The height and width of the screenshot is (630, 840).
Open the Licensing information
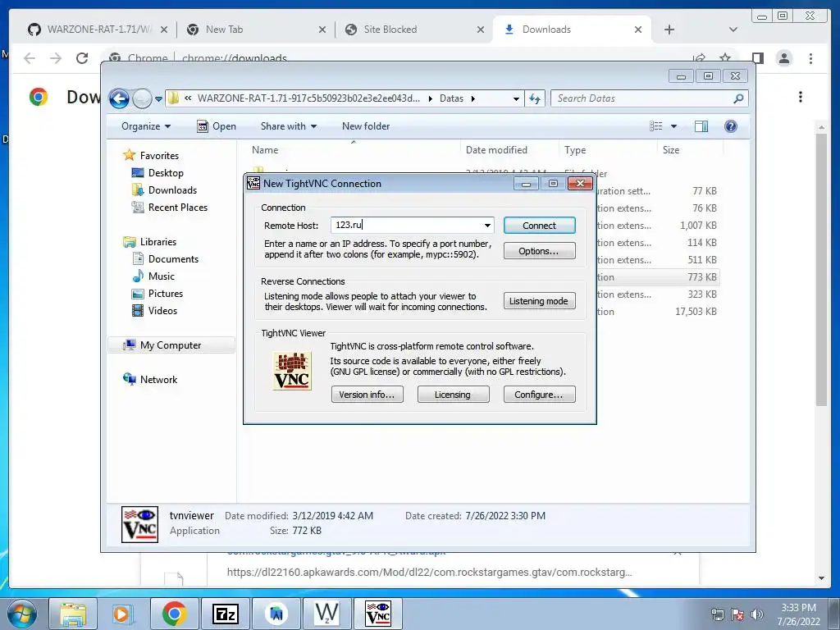tap(453, 395)
